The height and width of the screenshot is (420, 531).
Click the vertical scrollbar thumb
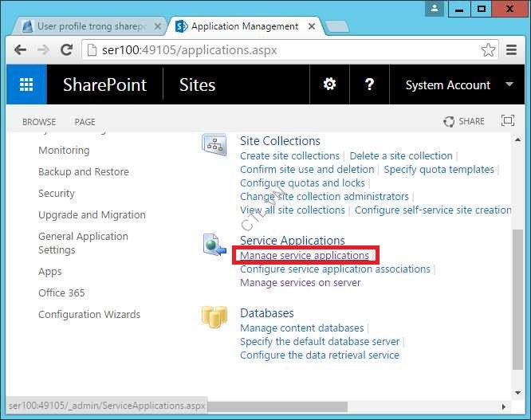tap(517, 300)
